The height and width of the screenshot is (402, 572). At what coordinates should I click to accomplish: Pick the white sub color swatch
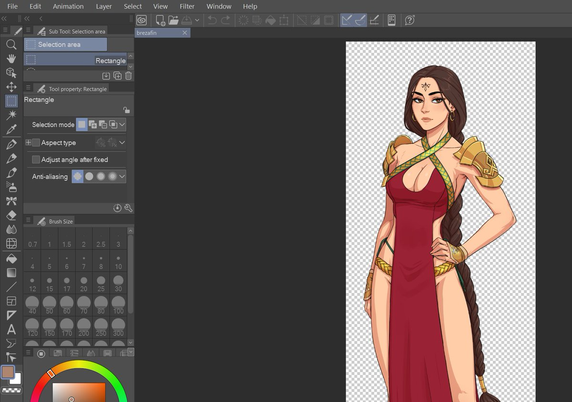tap(16, 379)
